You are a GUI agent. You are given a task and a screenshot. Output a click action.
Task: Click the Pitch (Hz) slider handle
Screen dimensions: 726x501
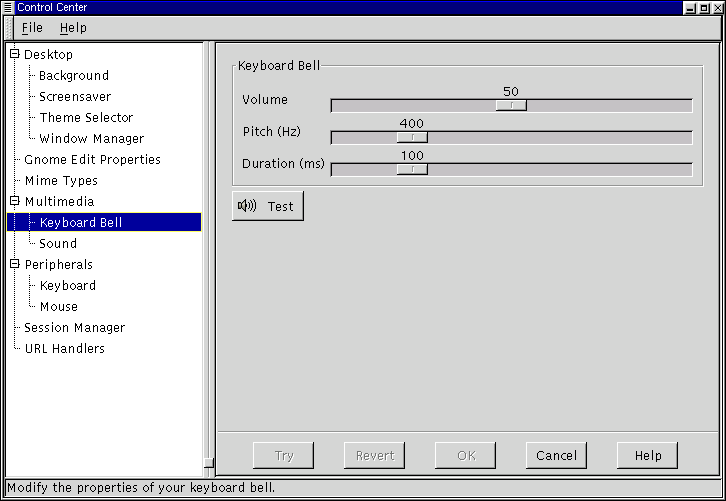(x=412, y=137)
